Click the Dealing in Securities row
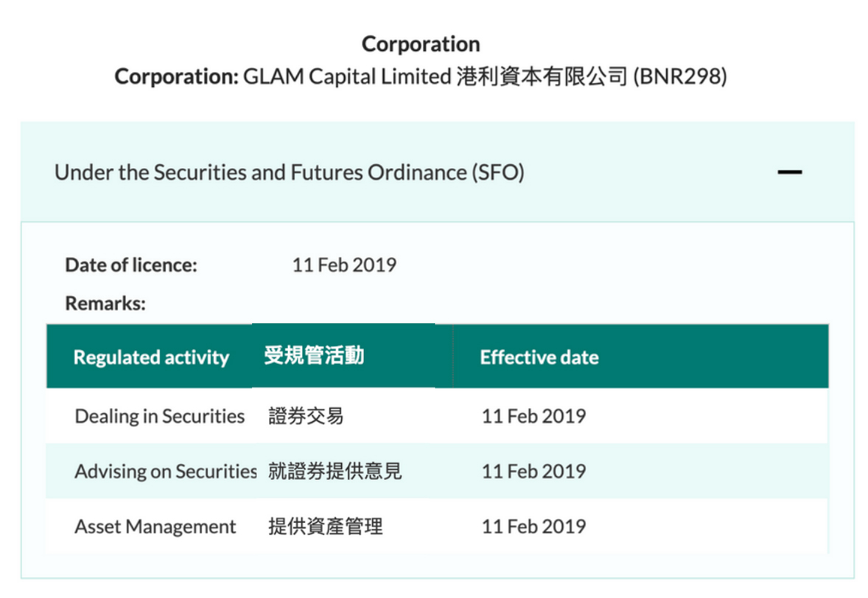The image size is (868, 598). [437, 416]
